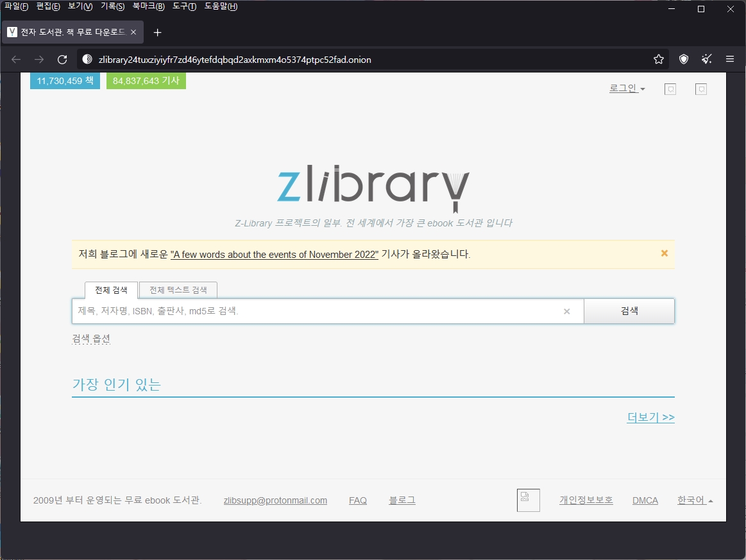This screenshot has width=746, height=560.
Task: Click the new identity broom icon
Action: (706, 59)
